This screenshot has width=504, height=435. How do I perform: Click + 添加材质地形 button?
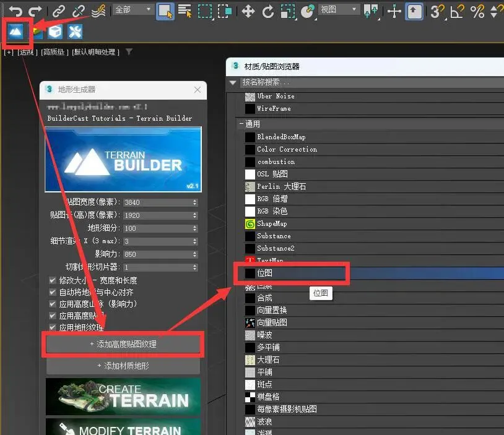point(123,366)
